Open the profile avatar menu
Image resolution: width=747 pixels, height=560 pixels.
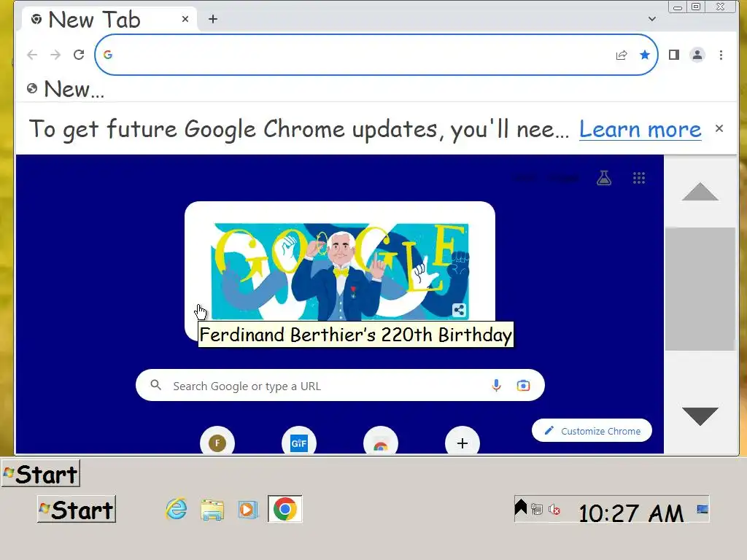pyautogui.click(x=697, y=55)
